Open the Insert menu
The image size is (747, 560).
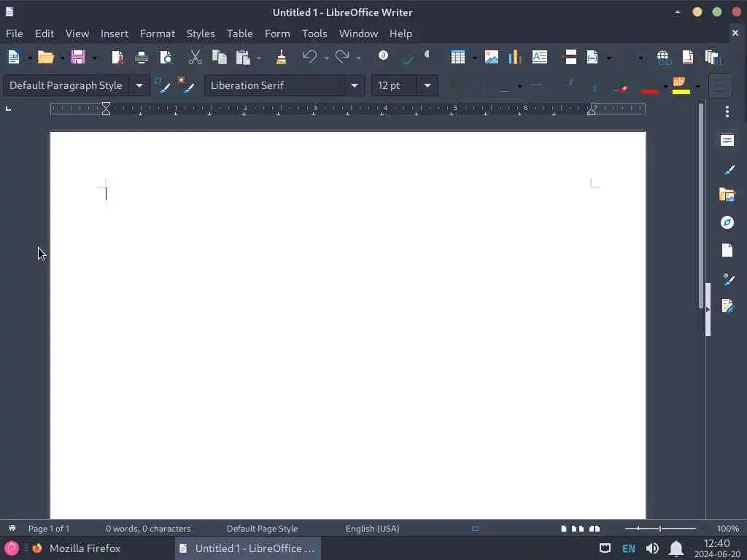tap(115, 34)
